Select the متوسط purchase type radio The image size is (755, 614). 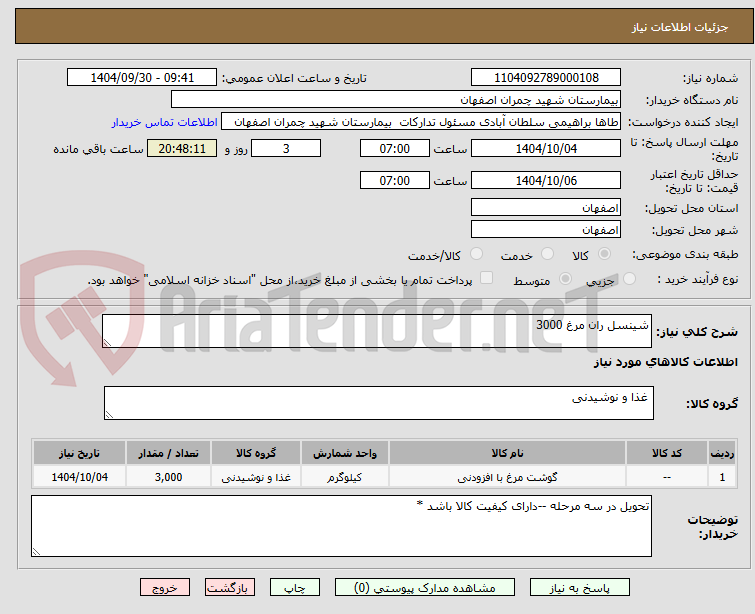pyautogui.click(x=565, y=279)
